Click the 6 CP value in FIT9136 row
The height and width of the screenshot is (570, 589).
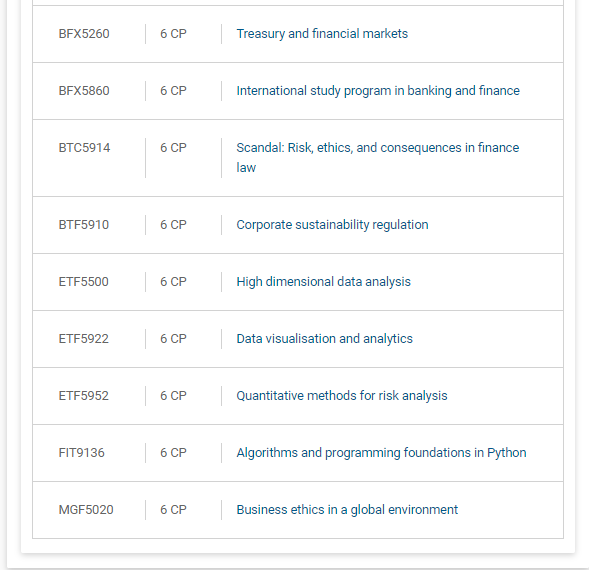click(x=173, y=453)
